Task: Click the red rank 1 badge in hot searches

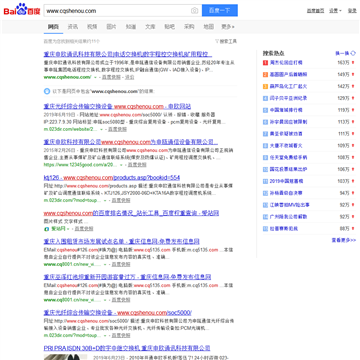Action: pos(265,63)
